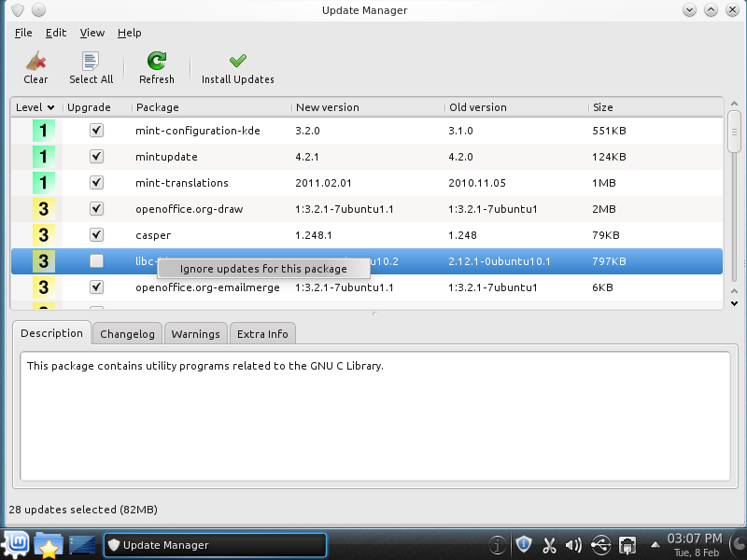Click the package list scrollbar thumb
The image size is (747, 560).
pyautogui.click(x=734, y=132)
